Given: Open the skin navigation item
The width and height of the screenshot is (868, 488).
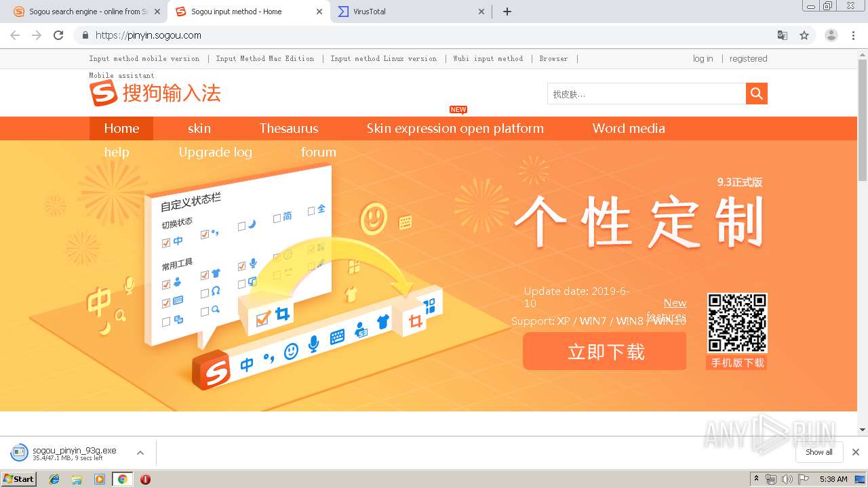Looking at the screenshot, I should (x=199, y=128).
